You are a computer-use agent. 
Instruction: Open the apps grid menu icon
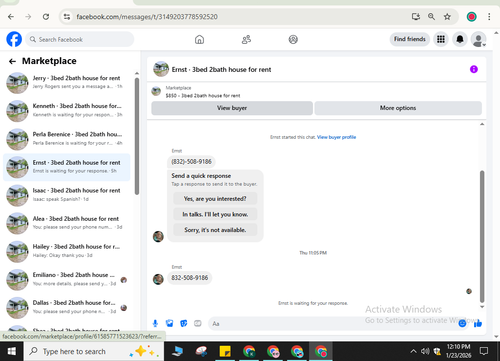coord(441,39)
